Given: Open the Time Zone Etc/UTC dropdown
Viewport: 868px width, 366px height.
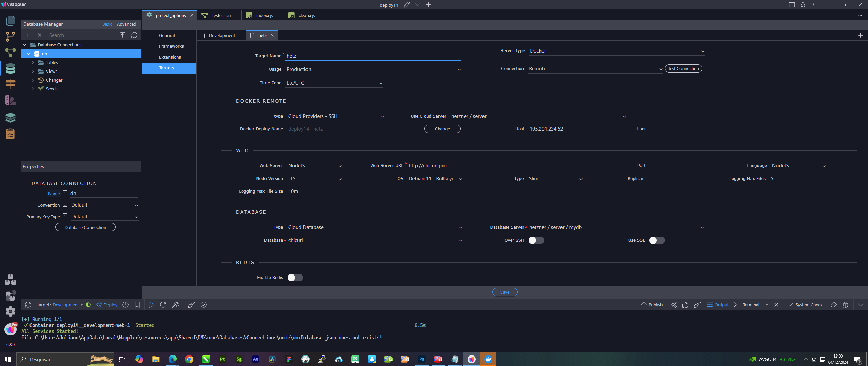Looking at the screenshot, I should [334, 83].
